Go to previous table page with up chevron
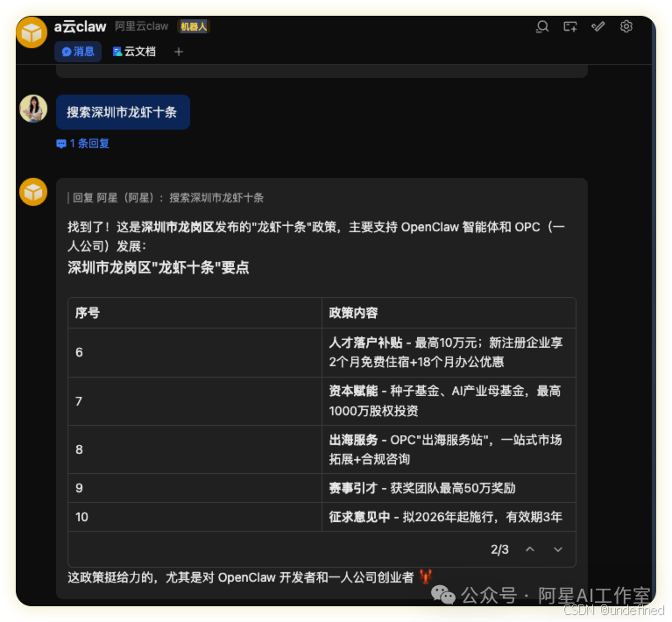This screenshot has width=672, height=622. (530, 549)
